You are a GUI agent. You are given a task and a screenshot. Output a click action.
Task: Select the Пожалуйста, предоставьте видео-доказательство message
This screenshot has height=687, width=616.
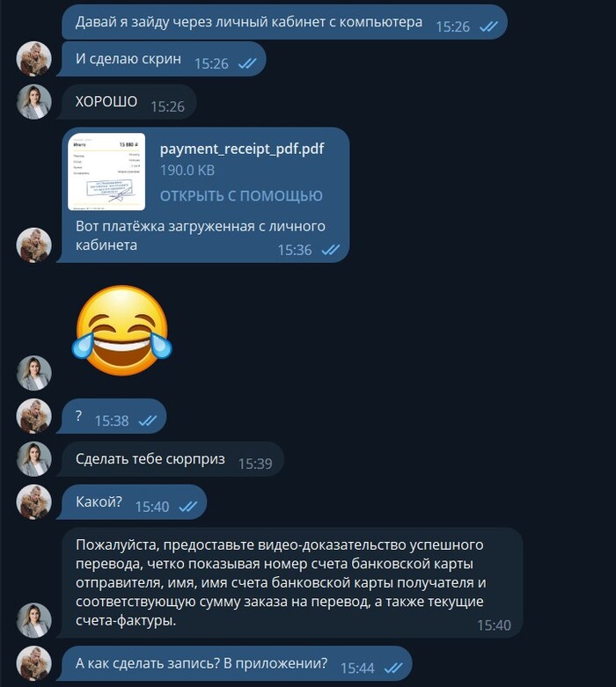(x=291, y=582)
